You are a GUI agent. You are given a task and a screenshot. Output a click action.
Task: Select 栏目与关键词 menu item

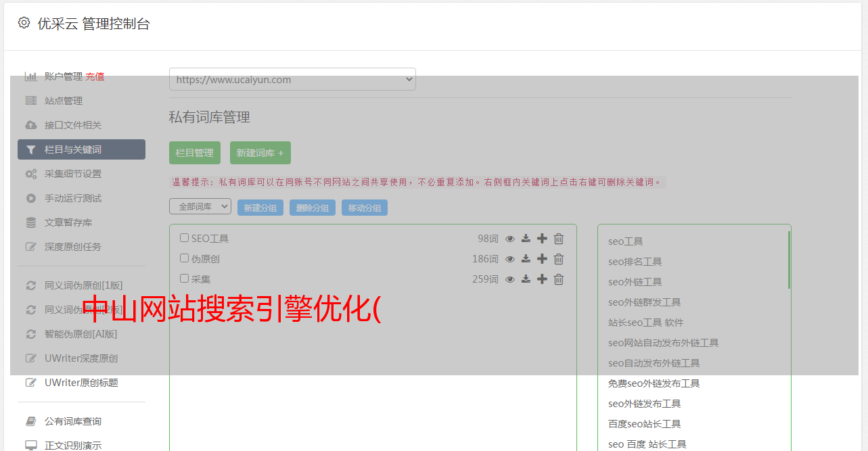pos(81,149)
